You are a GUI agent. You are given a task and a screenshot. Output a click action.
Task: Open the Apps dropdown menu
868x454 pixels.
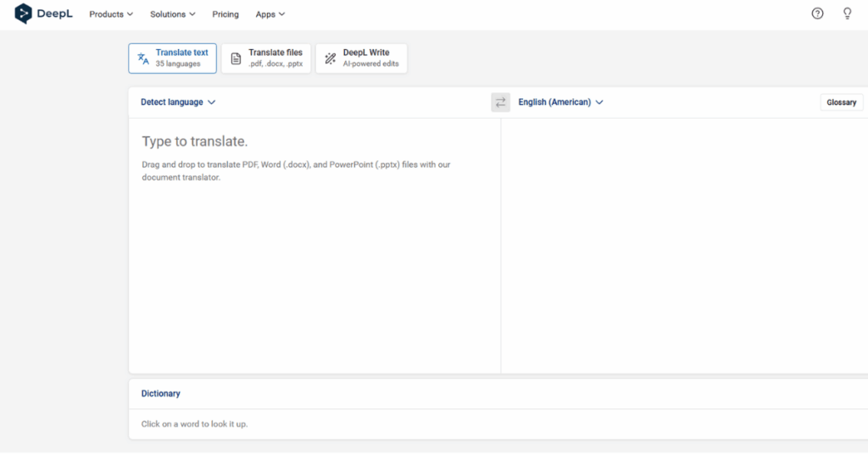click(270, 14)
